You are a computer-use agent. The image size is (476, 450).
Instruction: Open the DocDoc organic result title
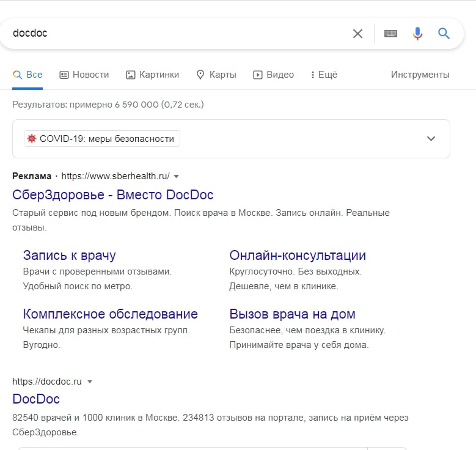click(x=36, y=399)
